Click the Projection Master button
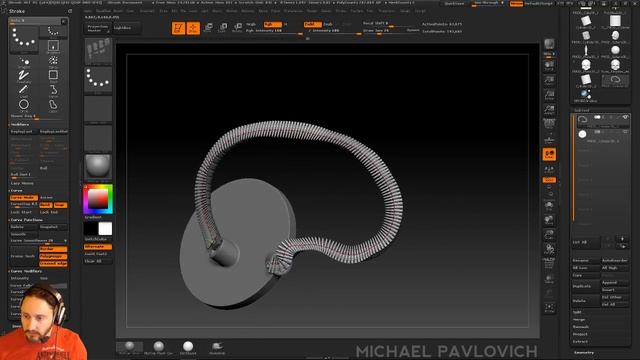 [x=98, y=28]
